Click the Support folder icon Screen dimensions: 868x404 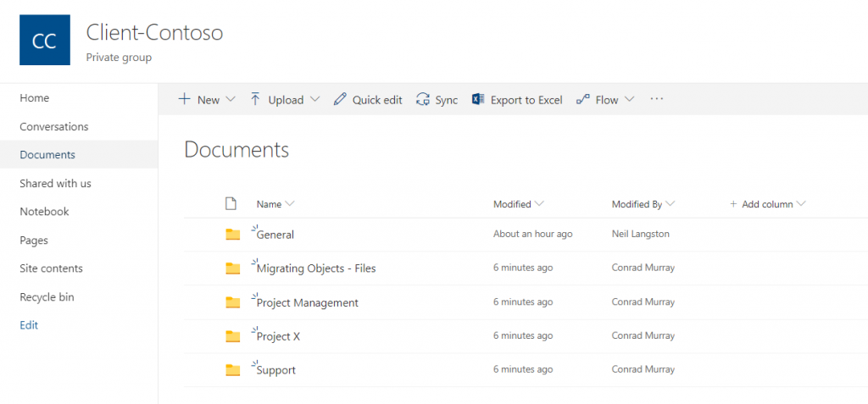click(x=233, y=370)
